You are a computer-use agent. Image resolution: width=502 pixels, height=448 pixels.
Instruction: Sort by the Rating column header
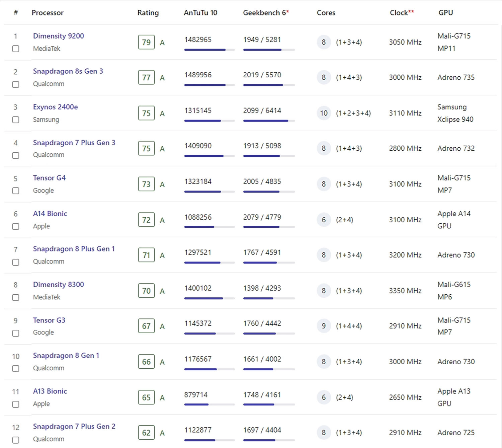(x=148, y=13)
